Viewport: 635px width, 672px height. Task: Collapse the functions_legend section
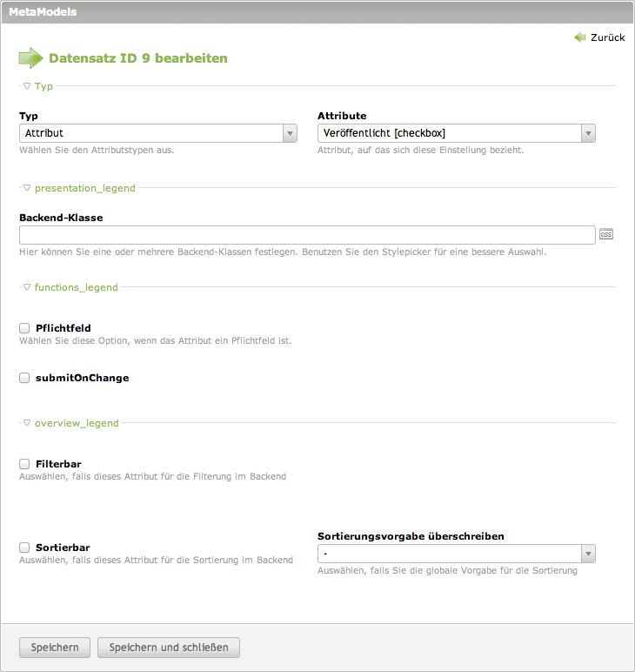point(27,286)
